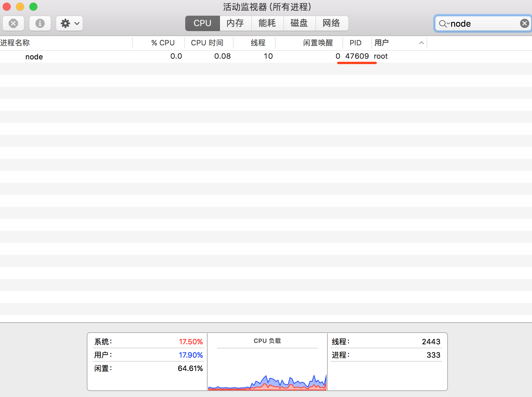Click the CPU time value 0.08

[223, 56]
